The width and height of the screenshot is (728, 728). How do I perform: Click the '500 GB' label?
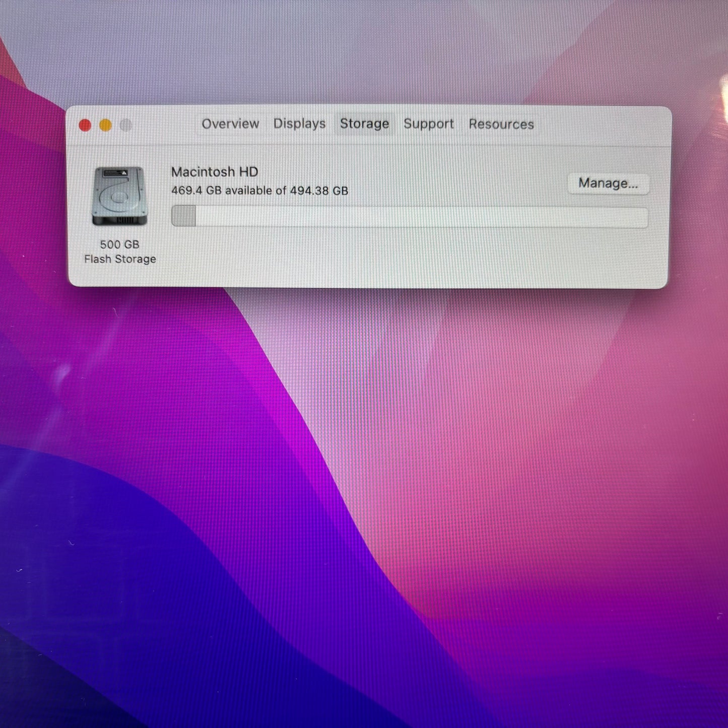[x=119, y=244]
